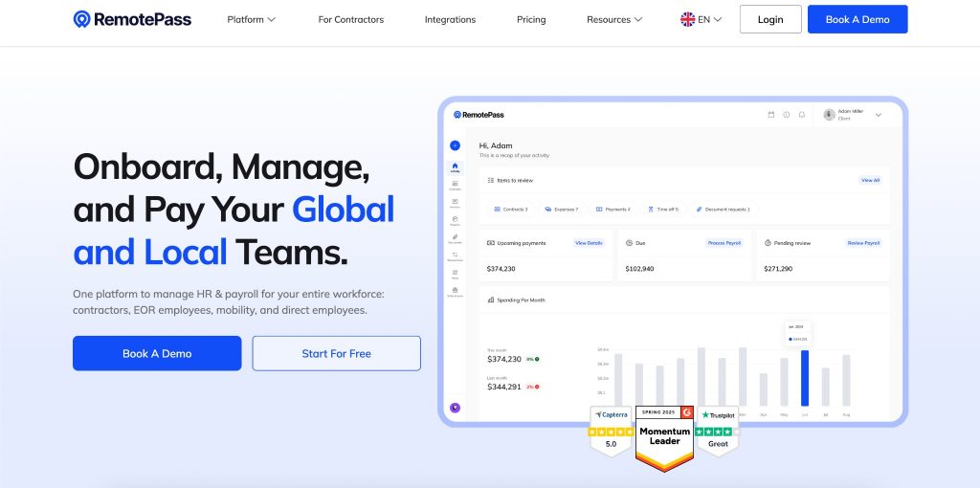
Task: Select the Payments 4 review chip
Action: coord(612,210)
